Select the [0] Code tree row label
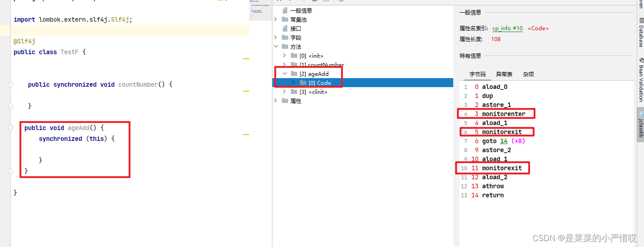The image size is (644, 247). 320,83
